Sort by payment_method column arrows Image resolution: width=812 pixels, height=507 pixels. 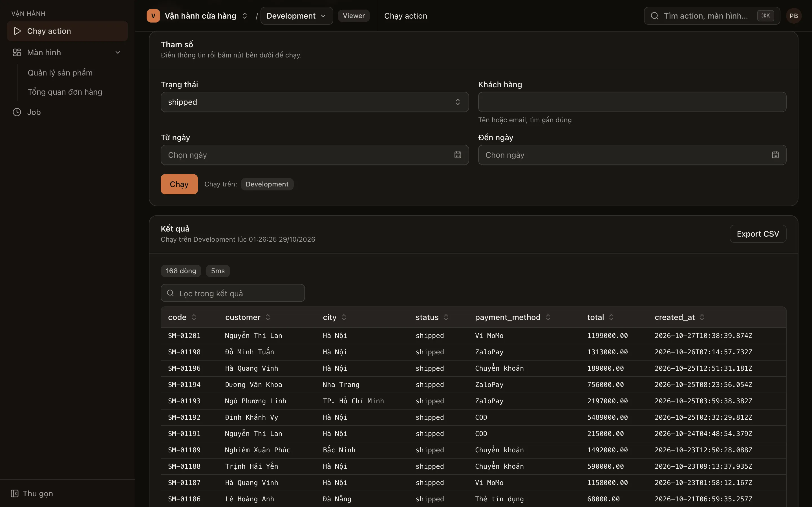tap(548, 317)
